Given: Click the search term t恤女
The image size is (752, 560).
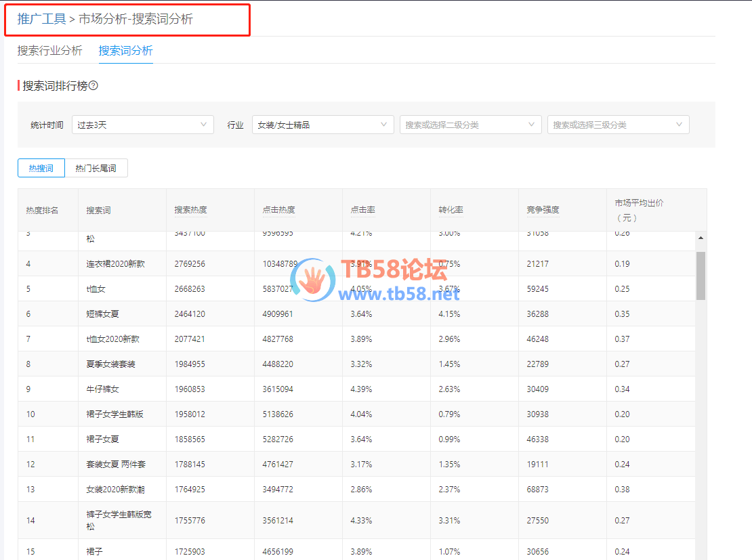Looking at the screenshot, I should [x=96, y=289].
